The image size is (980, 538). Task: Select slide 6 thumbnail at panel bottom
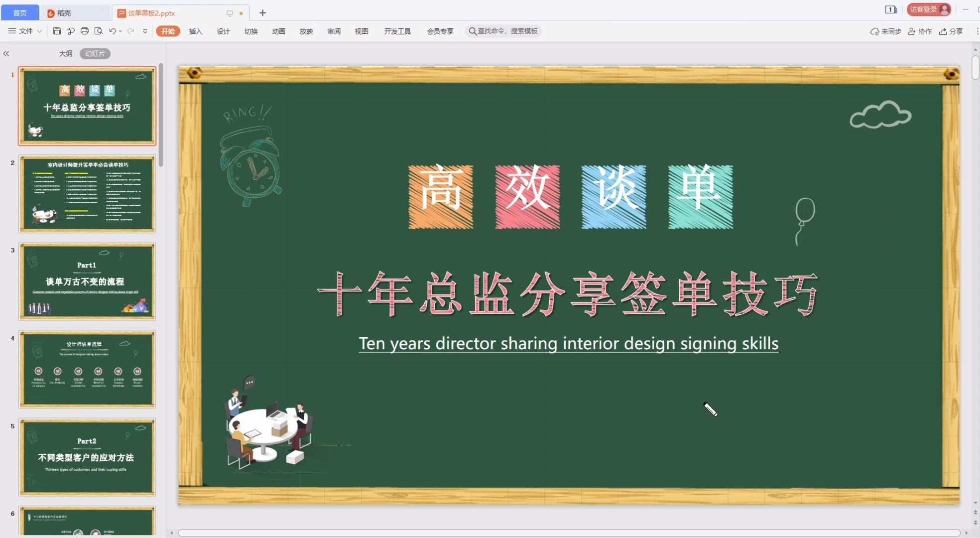point(87,521)
